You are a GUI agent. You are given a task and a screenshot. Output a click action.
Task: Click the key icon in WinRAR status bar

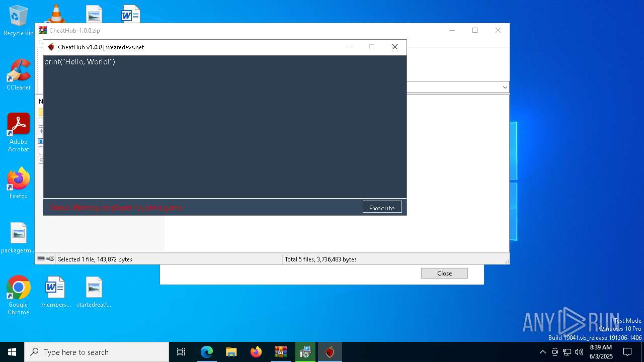50,259
